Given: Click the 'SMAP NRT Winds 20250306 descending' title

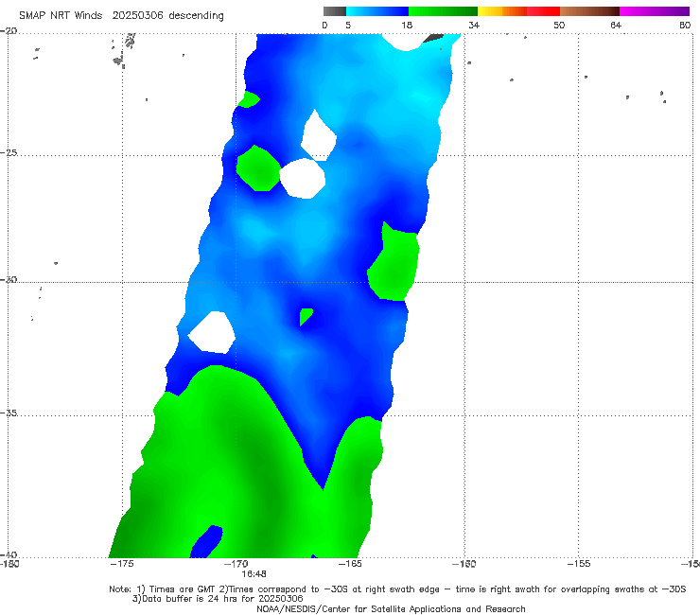Looking at the screenshot, I should (121, 16).
